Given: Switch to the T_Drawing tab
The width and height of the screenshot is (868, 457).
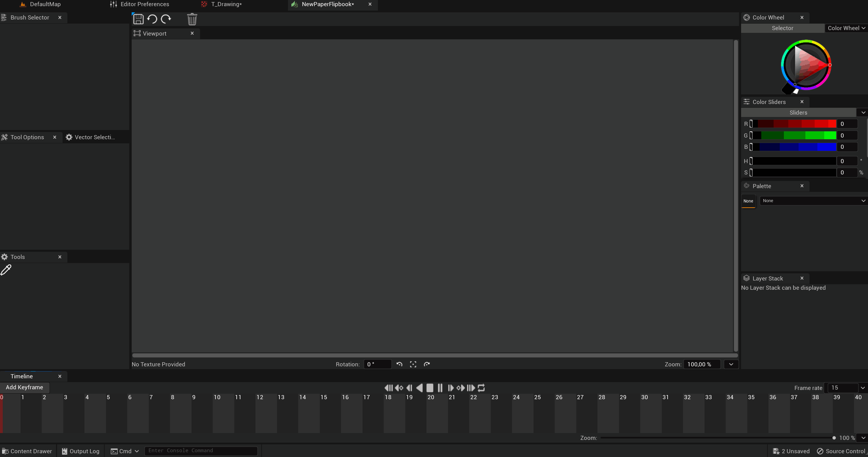Looking at the screenshot, I should point(226,4).
